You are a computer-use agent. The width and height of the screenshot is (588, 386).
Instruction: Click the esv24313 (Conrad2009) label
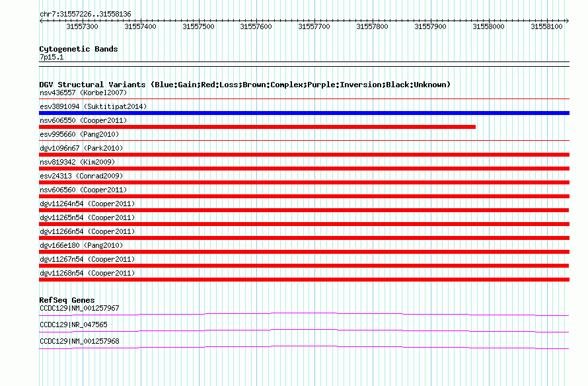coord(81,176)
